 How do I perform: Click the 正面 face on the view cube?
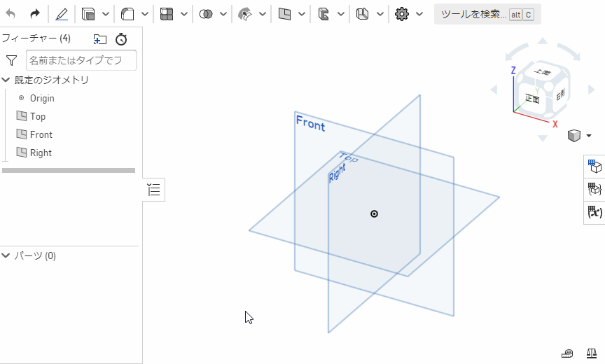pyautogui.click(x=531, y=99)
